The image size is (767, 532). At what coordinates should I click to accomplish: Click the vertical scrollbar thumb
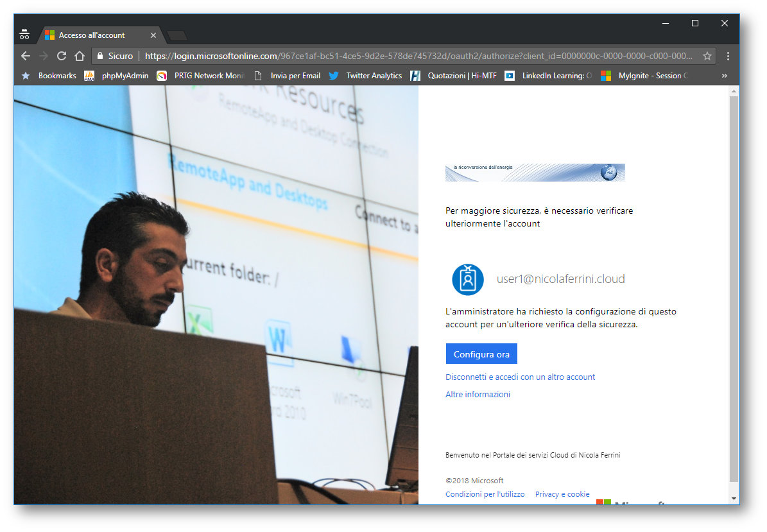pos(734,289)
